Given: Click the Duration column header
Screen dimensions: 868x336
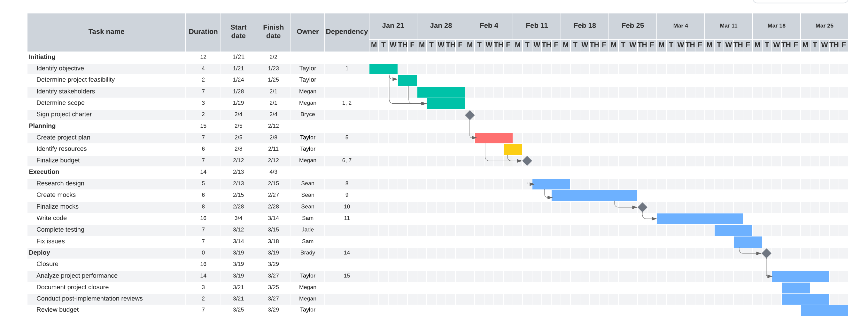Looking at the screenshot, I should pos(203,32).
